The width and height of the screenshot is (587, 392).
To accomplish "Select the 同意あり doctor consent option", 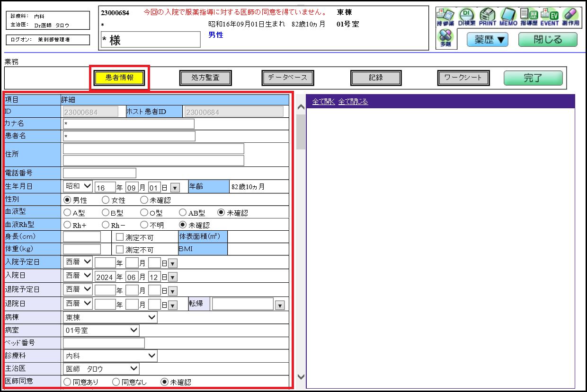I will (x=67, y=382).
